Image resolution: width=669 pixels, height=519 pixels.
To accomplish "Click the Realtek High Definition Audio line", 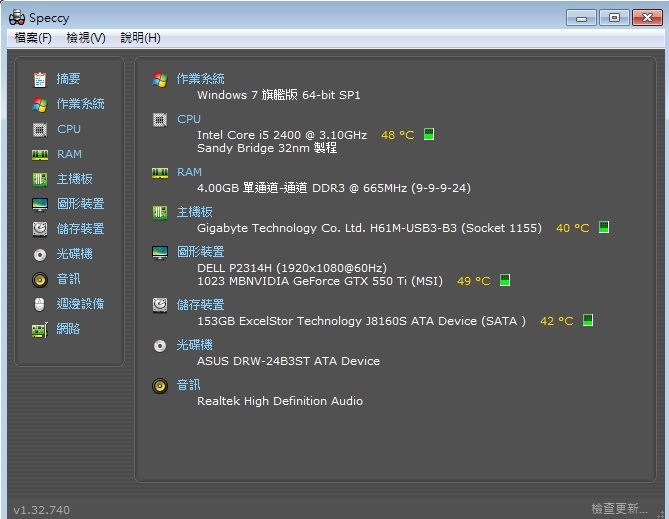I will (x=280, y=401).
